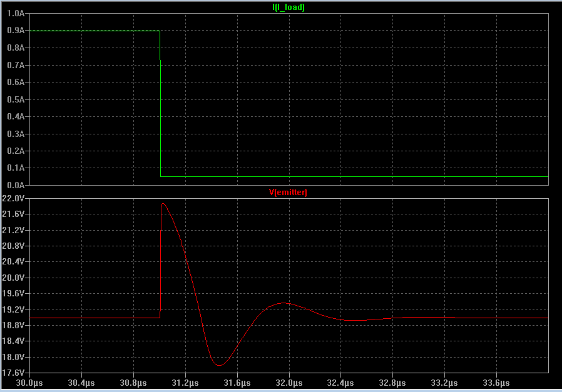Click the 31.2µs time axis label
This screenshot has height=392, width=562.
(185, 383)
